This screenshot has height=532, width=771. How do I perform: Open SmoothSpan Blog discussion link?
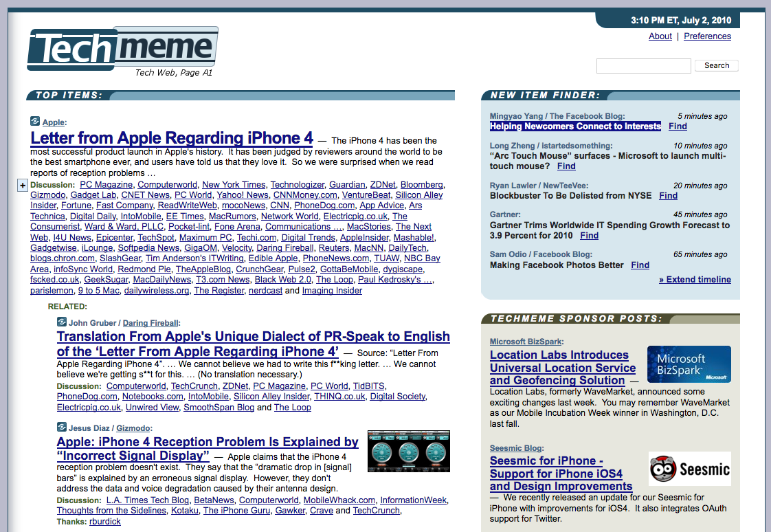coord(219,407)
